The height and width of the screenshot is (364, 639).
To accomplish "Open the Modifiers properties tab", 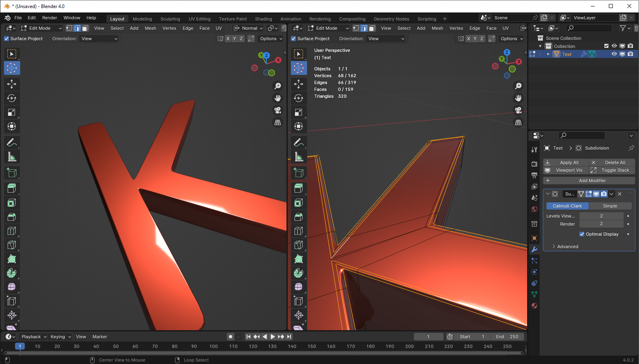I will 534,249.
